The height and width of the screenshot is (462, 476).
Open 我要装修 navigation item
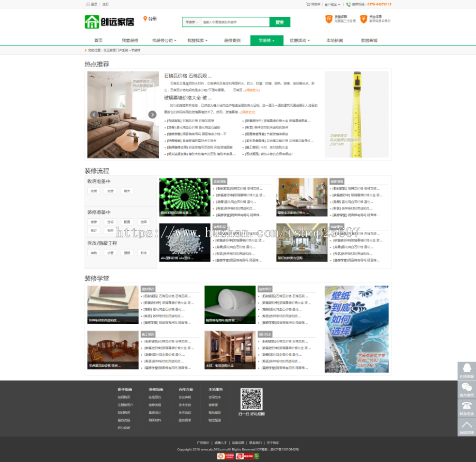click(x=130, y=40)
